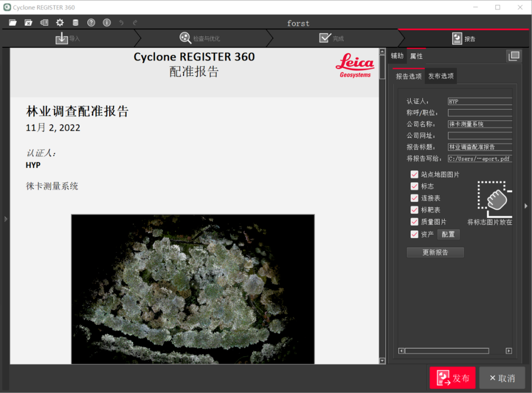Toggle the 站点地图图片 checkbox
Image resolution: width=532 pixels, height=393 pixels.
click(414, 174)
